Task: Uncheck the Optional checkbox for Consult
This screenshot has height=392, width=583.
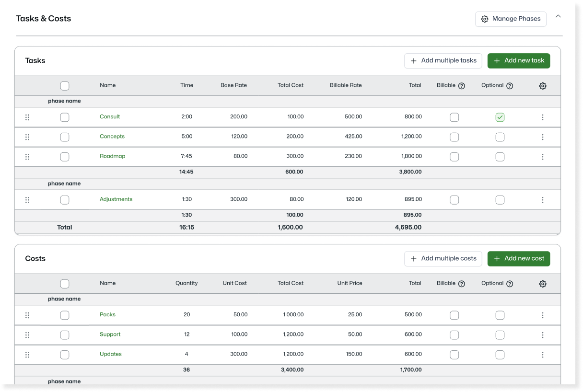Action: click(500, 117)
